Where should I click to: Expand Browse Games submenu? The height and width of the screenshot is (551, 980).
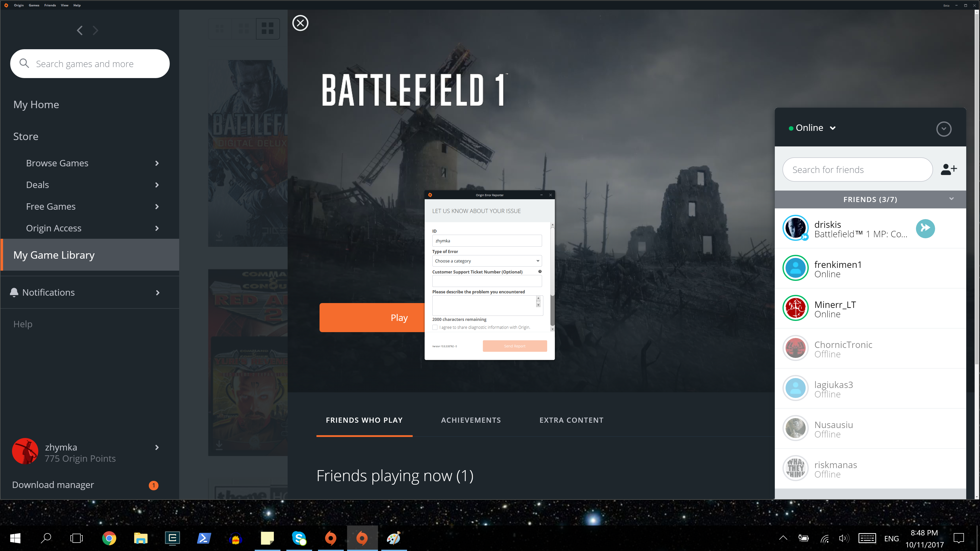tap(157, 163)
